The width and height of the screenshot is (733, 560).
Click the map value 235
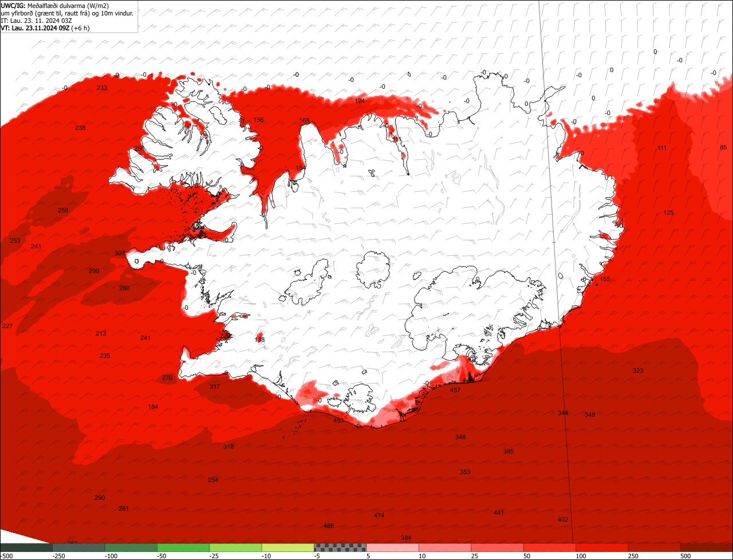point(105,356)
